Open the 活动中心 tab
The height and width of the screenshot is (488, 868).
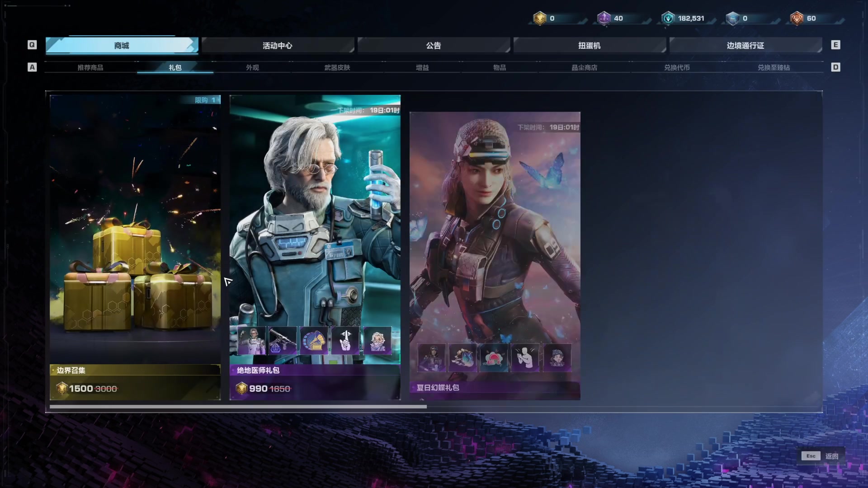click(x=278, y=45)
